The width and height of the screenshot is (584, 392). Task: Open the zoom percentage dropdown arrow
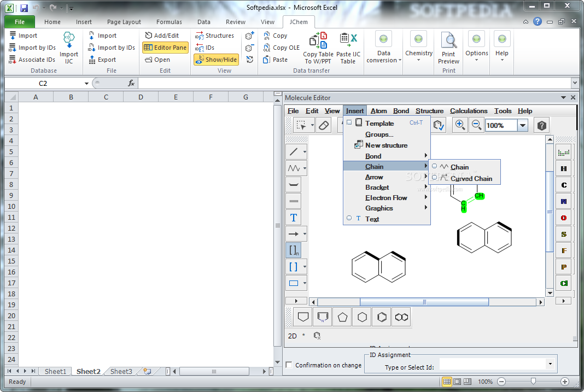click(x=523, y=125)
